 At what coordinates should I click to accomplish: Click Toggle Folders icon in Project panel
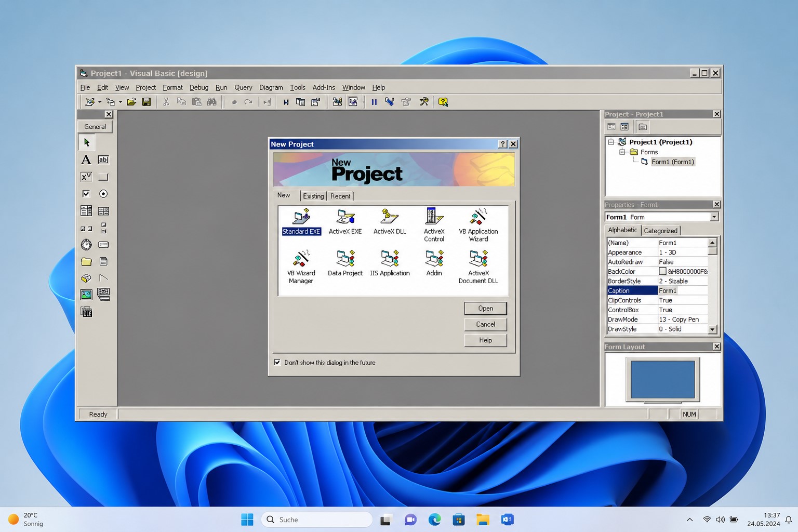click(643, 127)
